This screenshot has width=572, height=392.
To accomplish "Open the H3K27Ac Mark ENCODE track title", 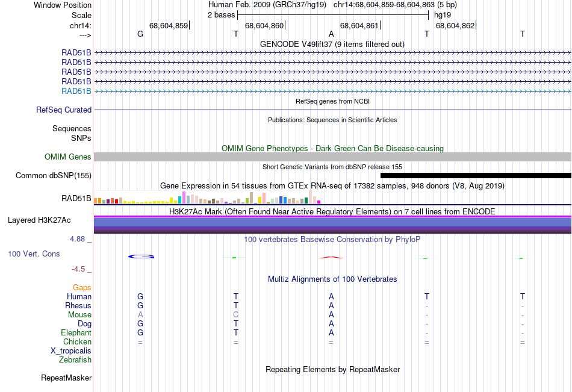I will (x=332, y=212).
